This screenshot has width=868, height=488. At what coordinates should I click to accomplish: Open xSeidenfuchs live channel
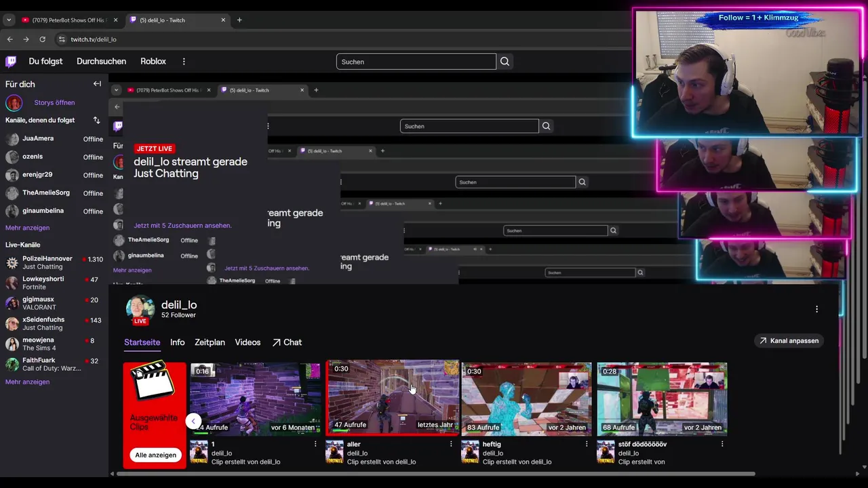coord(54,324)
